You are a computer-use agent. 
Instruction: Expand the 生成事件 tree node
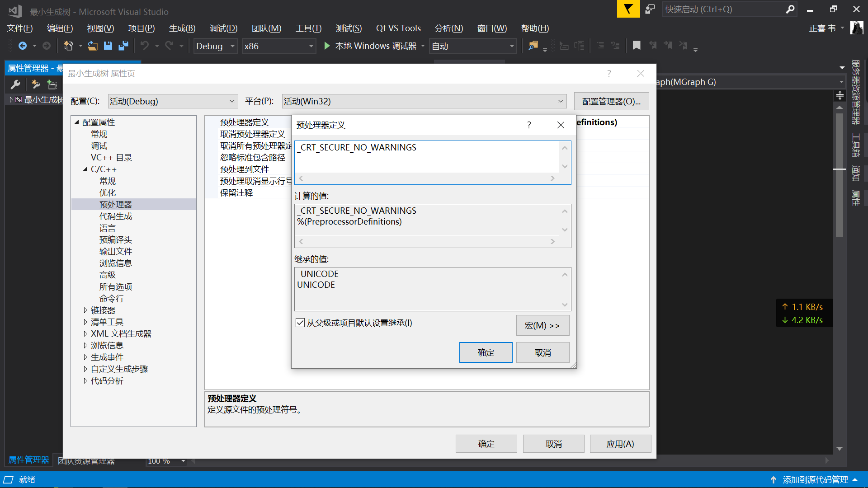tap(85, 357)
